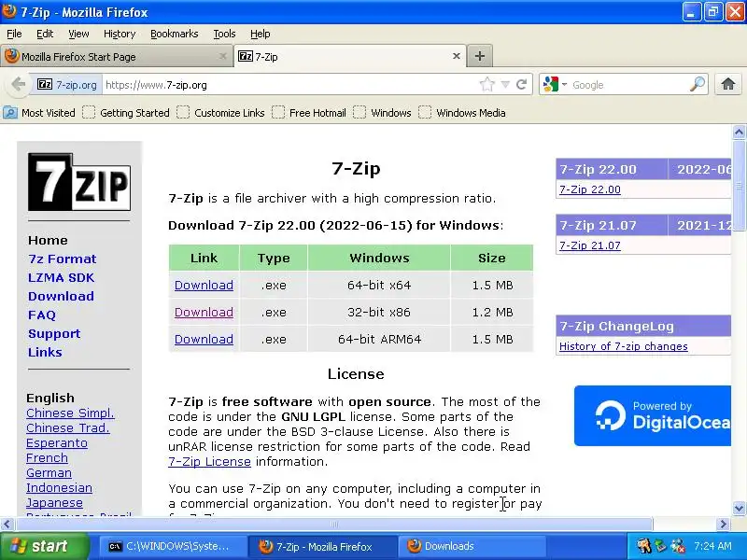Open the 7z Format page
The height and width of the screenshot is (560, 747).
(x=62, y=259)
